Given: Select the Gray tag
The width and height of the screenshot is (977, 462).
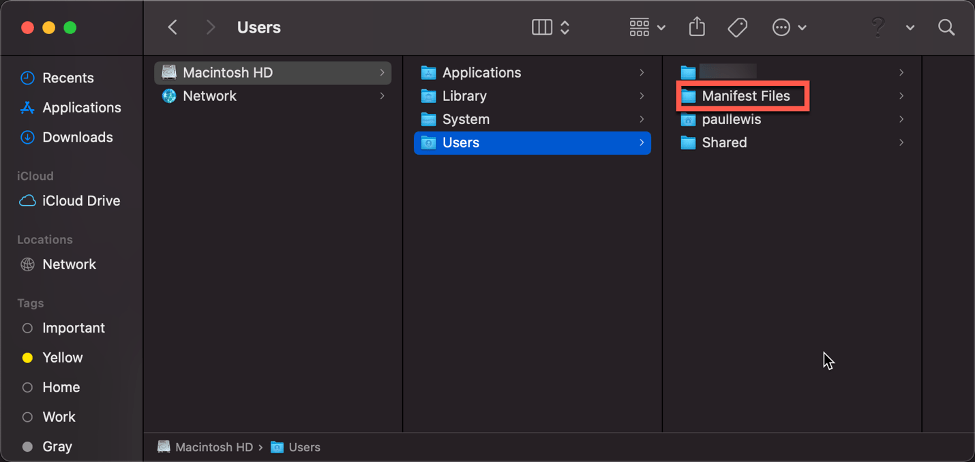Looking at the screenshot, I should click(x=57, y=447).
